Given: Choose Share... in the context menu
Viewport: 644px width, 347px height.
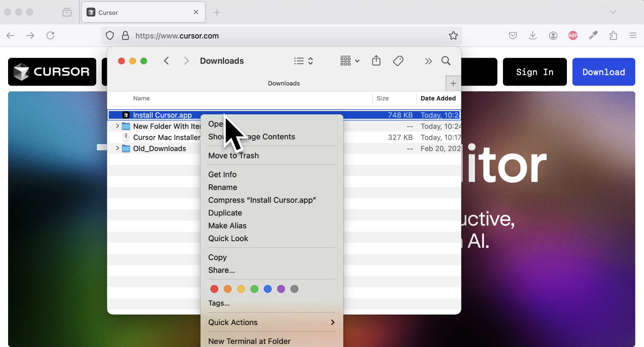Looking at the screenshot, I should click(222, 270).
